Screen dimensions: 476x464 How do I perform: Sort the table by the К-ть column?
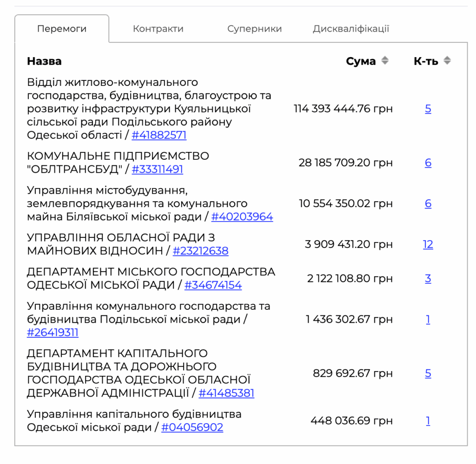click(x=447, y=60)
